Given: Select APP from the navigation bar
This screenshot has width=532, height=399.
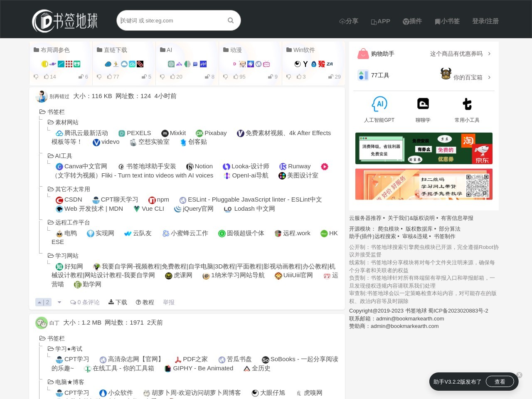Looking at the screenshot, I should pyautogui.click(x=380, y=21).
